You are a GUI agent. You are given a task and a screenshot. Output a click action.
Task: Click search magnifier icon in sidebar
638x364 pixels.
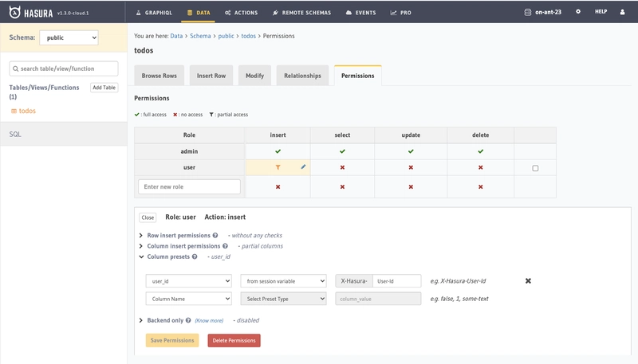[x=15, y=68]
